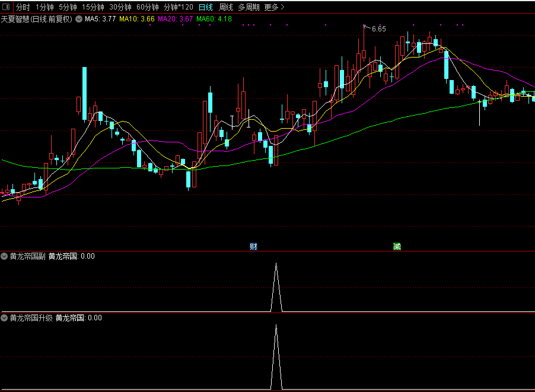Select the 5分钟 period tab
The width and height of the screenshot is (535, 392).
(x=68, y=7)
